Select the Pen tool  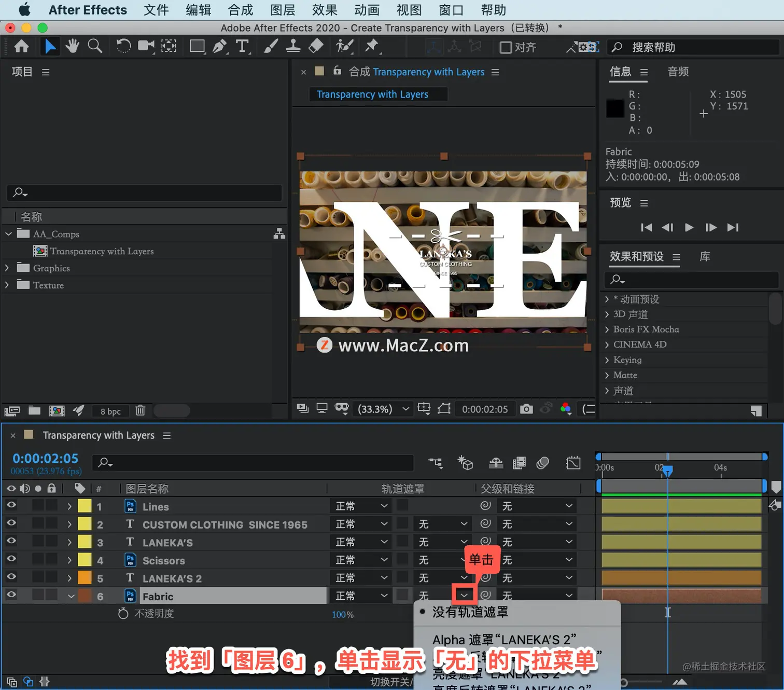(x=220, y=46)
